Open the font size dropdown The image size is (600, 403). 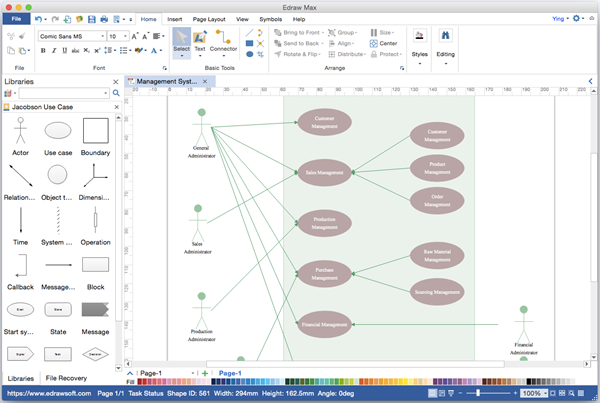(x=126, y=36)
